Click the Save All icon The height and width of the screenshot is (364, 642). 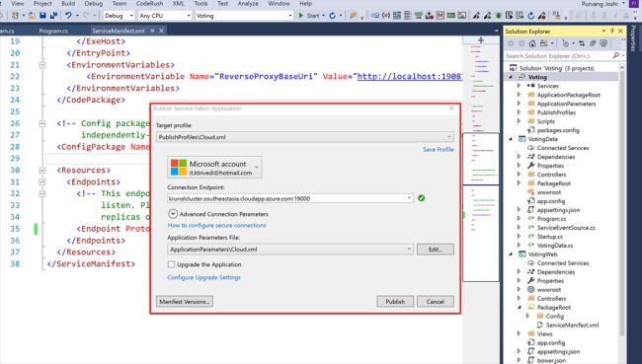(x=53, y=16)
